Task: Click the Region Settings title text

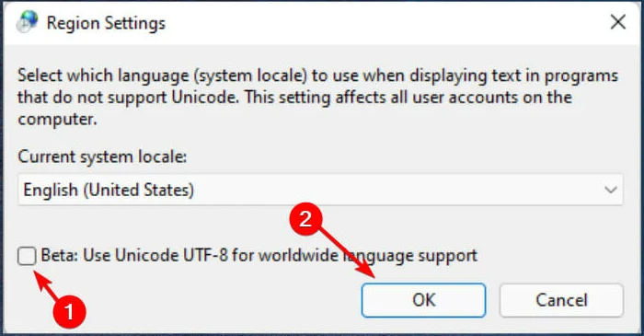Action: (106, 23)
